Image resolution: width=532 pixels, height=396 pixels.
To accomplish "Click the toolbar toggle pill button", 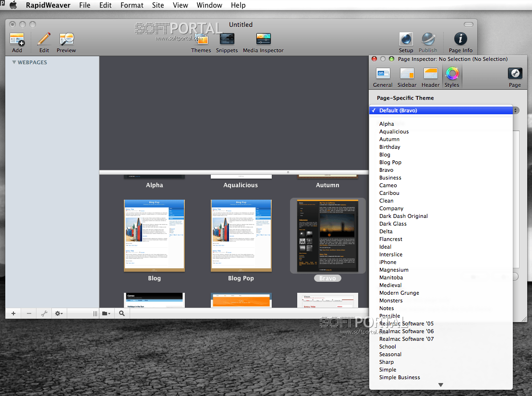I will [469, 24].
